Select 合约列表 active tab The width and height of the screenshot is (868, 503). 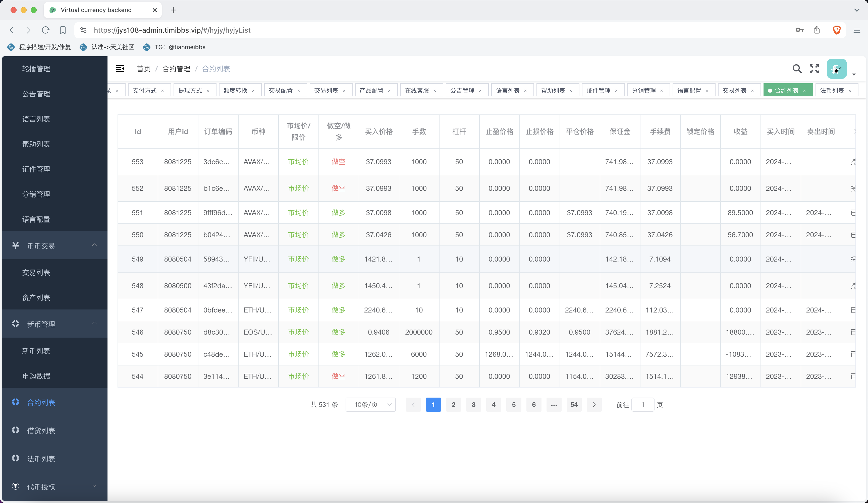click(787, 90)
